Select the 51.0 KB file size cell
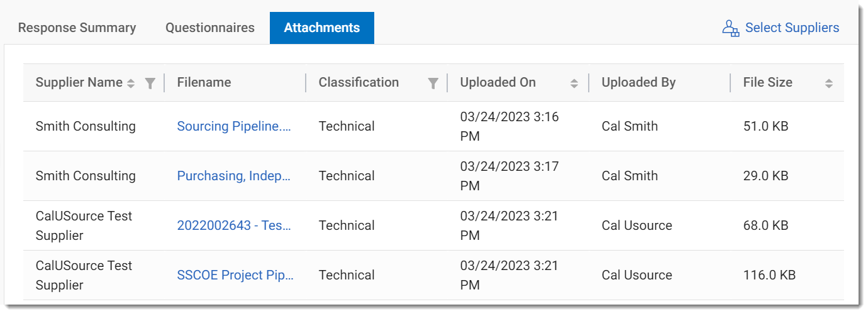Viewport: 868px width, 314px height. [765, 126]
